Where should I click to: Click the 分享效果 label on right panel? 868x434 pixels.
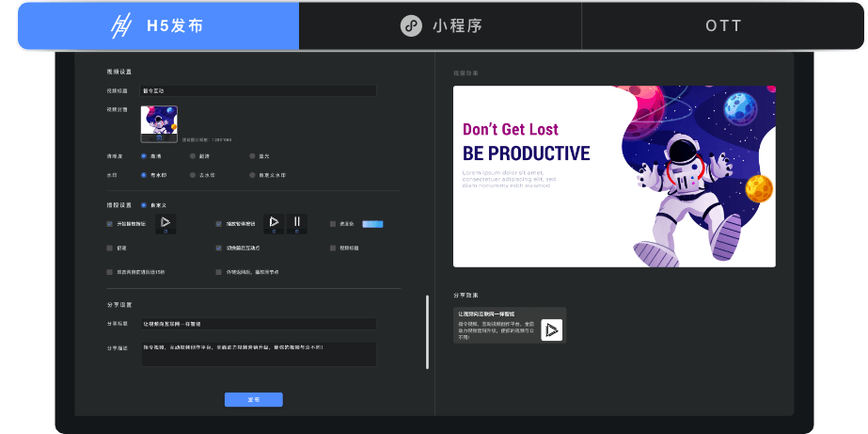tap(466, 296)
